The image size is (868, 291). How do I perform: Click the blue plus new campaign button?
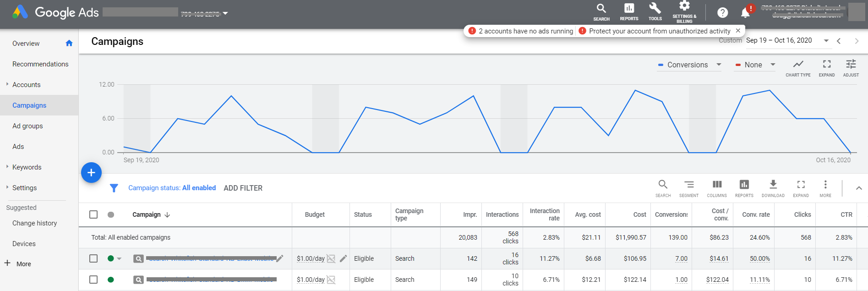[x=91, y=173]
